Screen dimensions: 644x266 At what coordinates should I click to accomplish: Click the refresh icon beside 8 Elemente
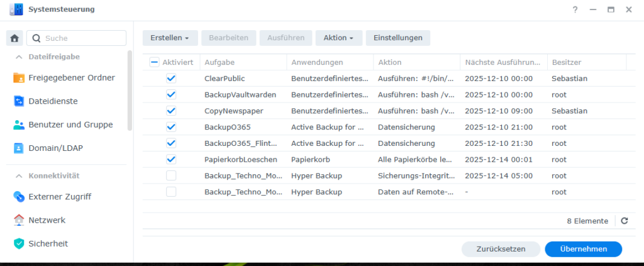click(x=624, y=221)
